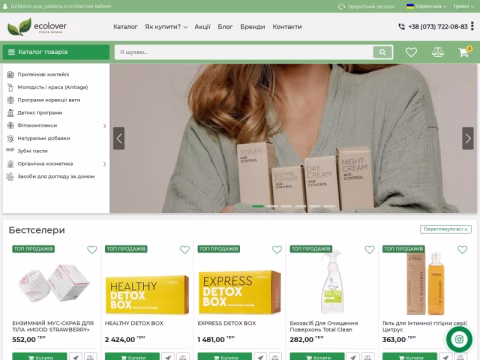
Task: Open the Express Detox Box product image
Action: coord(240,292)
